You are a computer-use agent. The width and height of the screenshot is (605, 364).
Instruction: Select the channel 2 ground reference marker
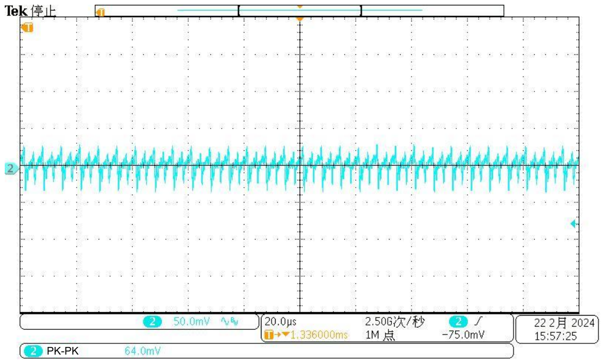tap(11, 168)
